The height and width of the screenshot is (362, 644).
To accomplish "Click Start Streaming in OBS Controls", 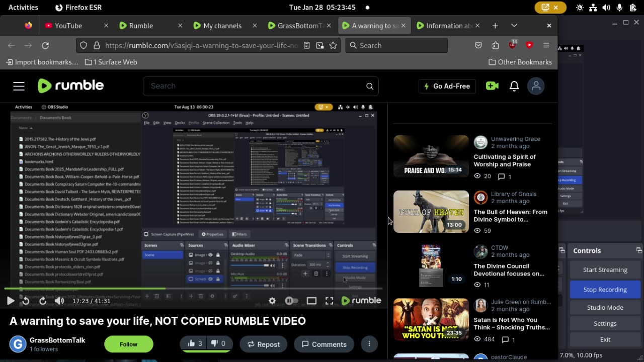I will pyautogui.click(x=605, y=270).
